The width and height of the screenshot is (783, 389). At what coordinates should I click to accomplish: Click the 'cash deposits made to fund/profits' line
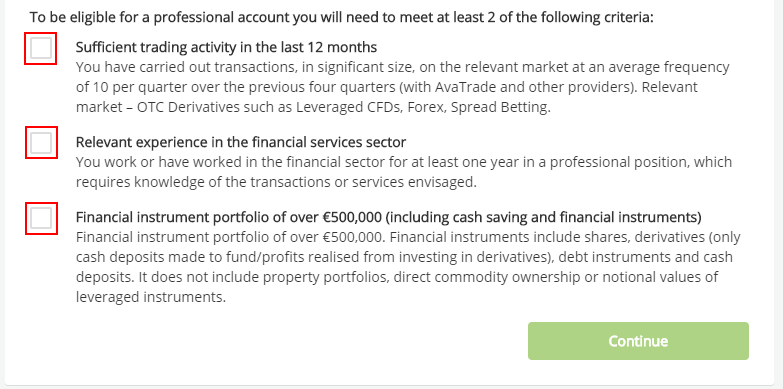coord(404,257)
